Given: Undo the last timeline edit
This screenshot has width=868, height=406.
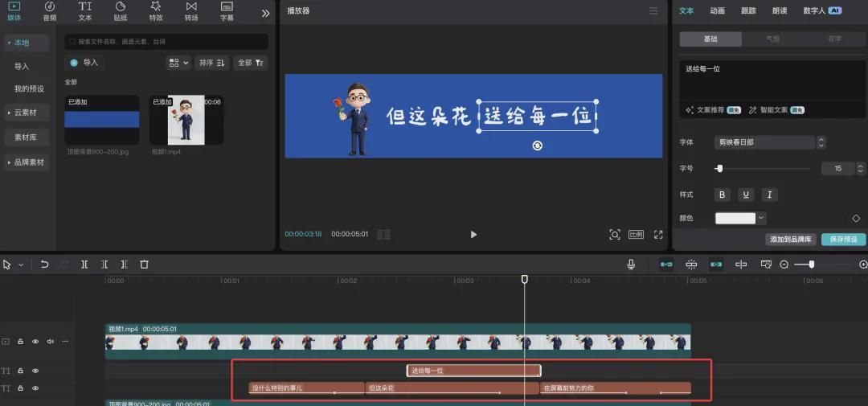Looking at the screenshot, I should [x=45, y=265].
